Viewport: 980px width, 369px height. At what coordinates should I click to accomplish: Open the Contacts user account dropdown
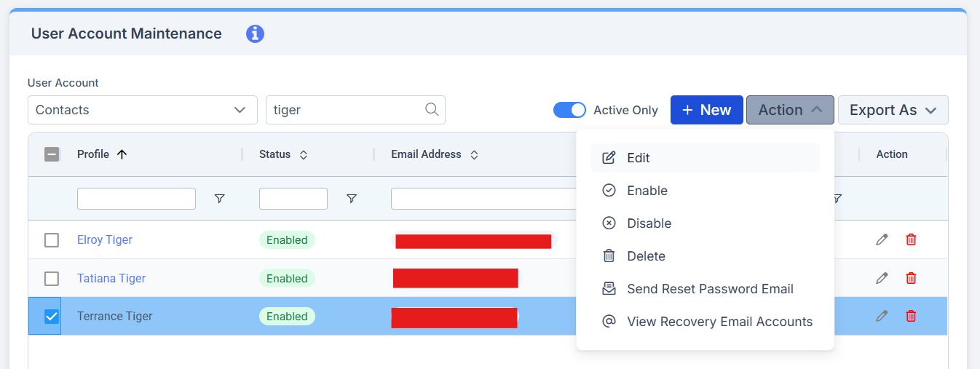click(142, 110)
